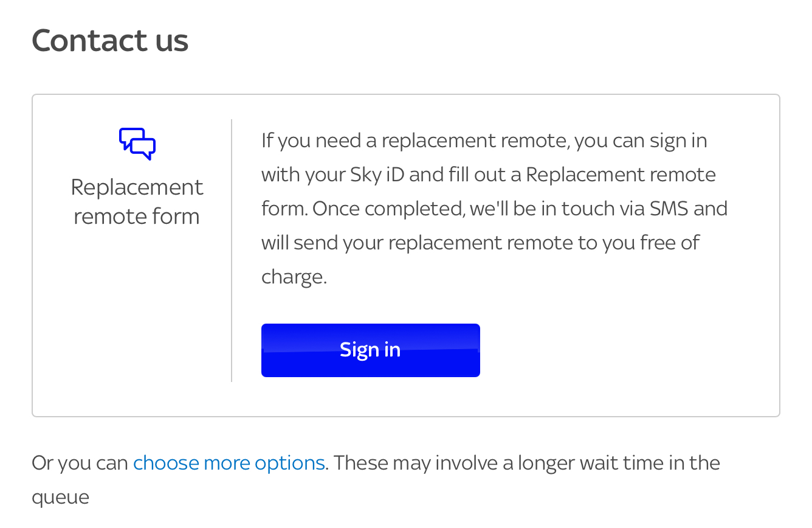Click the blue chat bubbles icon
The width and height of the screenshot is (812, 528).
click(137, 144)
